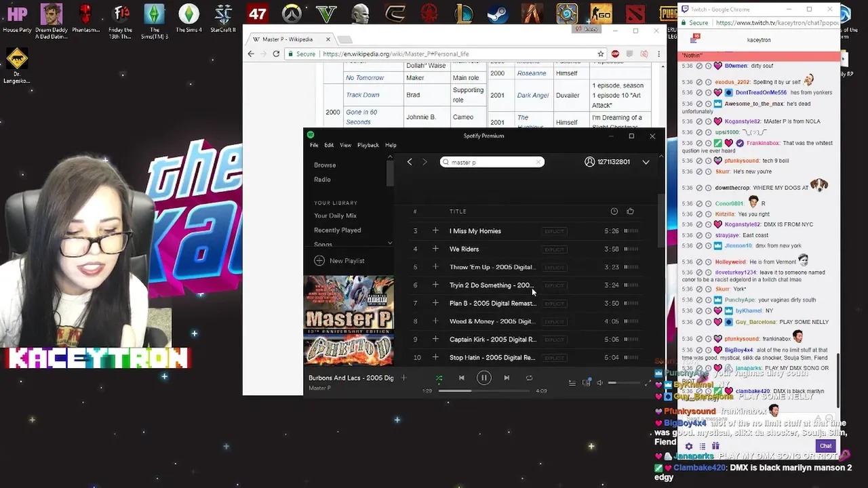
Task: Open the Dark Angel Wikipedia link
Action: pos(533,96)
